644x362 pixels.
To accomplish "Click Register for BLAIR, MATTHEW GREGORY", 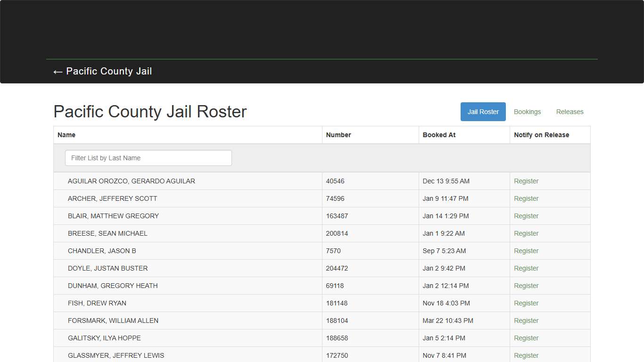I will (526, 216).
